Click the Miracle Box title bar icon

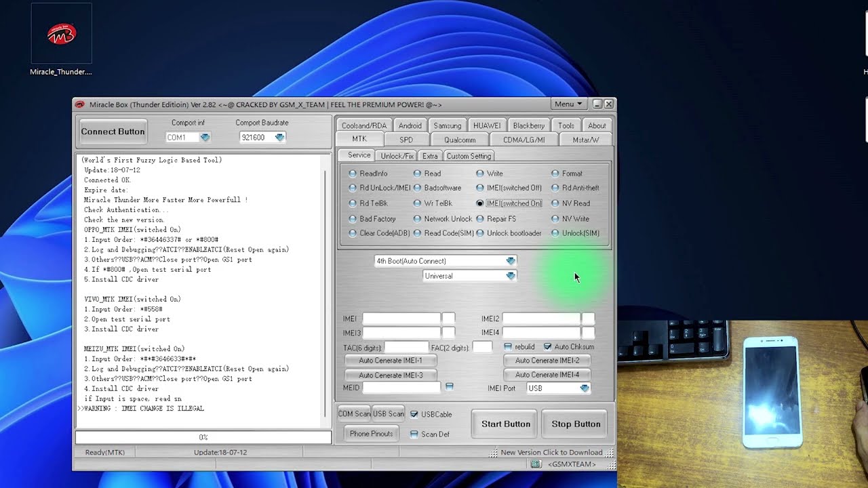pos(80,104)
